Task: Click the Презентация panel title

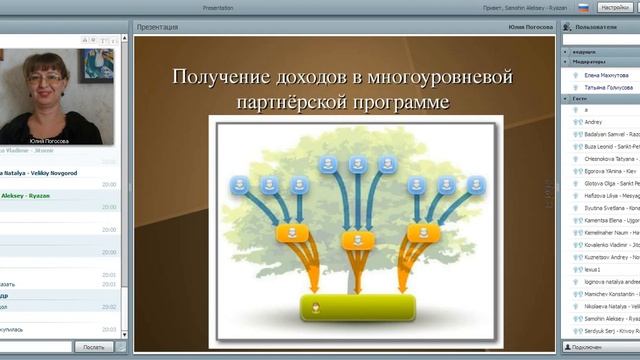Action: coord(157,27)
